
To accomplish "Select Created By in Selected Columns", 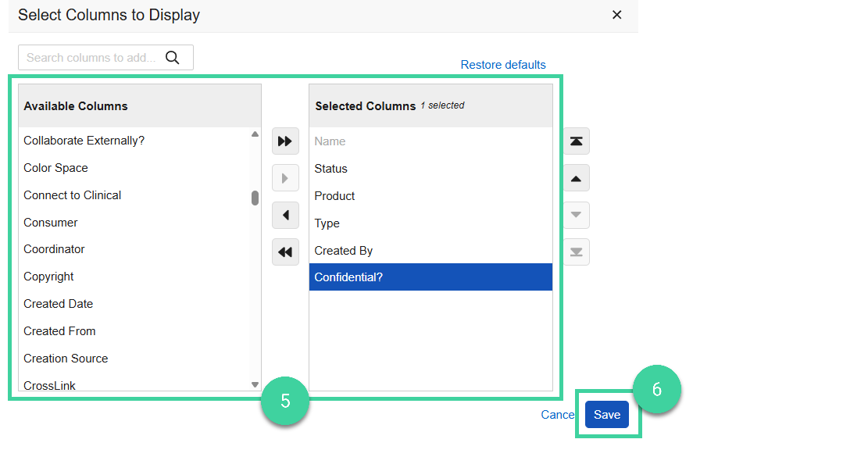I will point(430,251).
